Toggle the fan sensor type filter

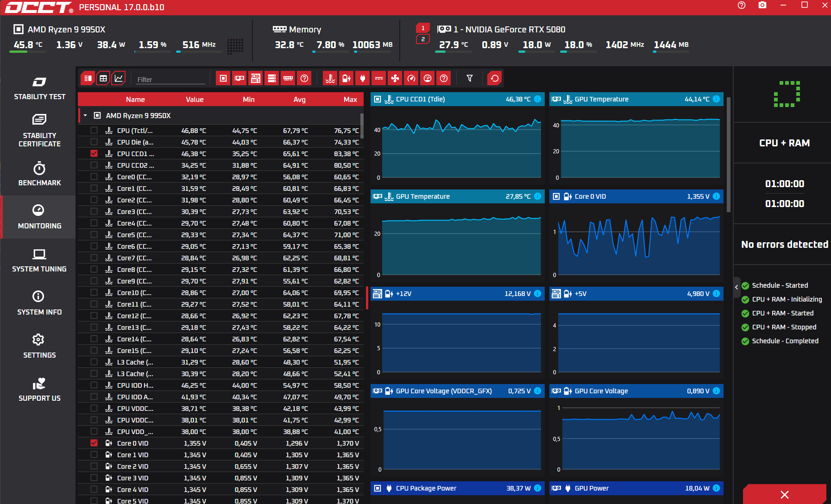coord(395,78)
